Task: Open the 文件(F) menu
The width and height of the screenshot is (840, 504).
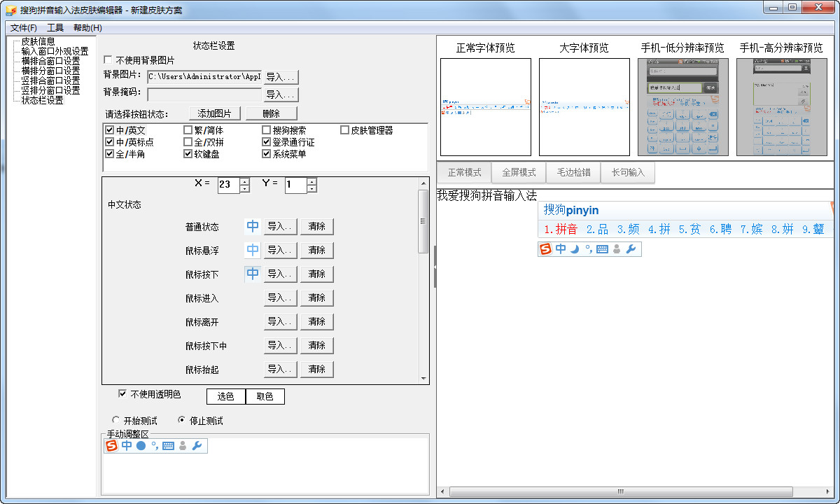Action: [x=24, y=28]
